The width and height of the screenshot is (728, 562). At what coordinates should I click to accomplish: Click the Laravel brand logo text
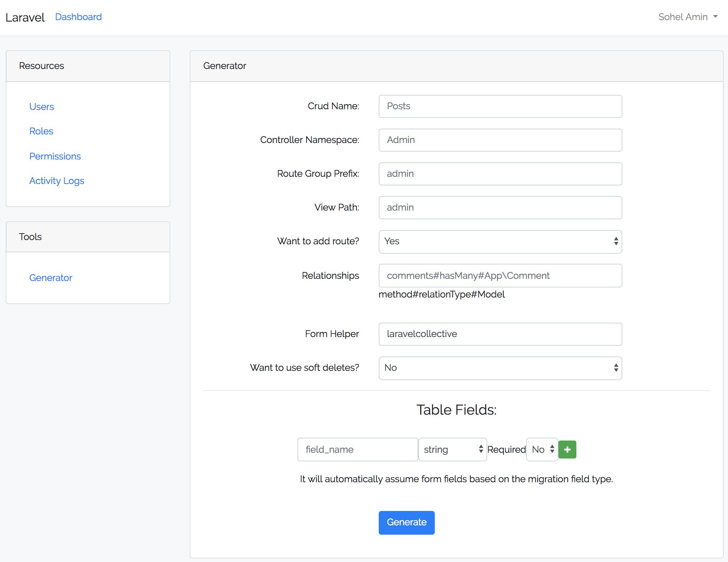pos(25,17)
